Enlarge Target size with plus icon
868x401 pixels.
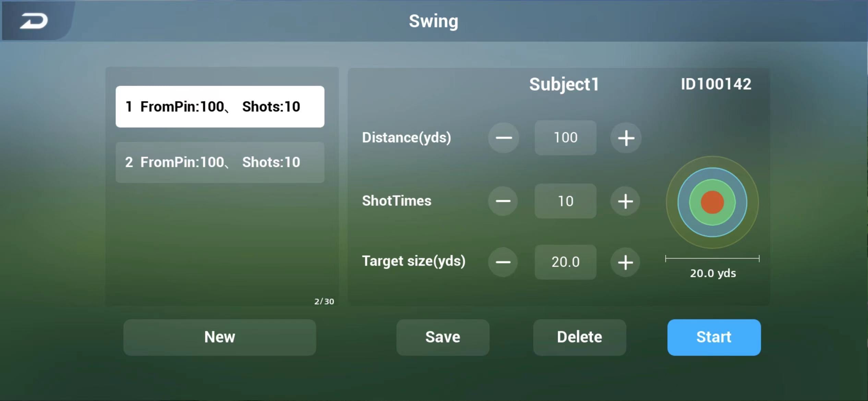point(625,262)
